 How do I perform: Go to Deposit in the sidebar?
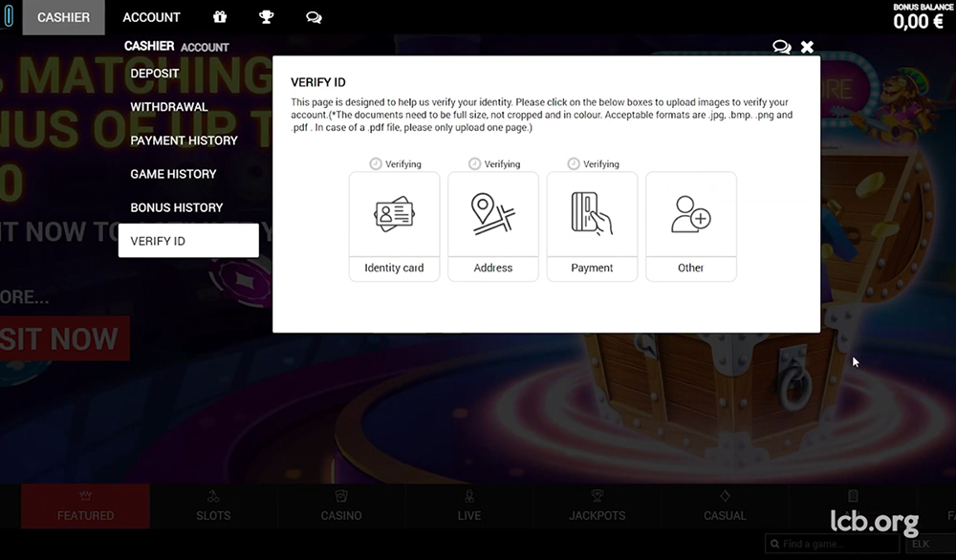(x=155, y=74)
